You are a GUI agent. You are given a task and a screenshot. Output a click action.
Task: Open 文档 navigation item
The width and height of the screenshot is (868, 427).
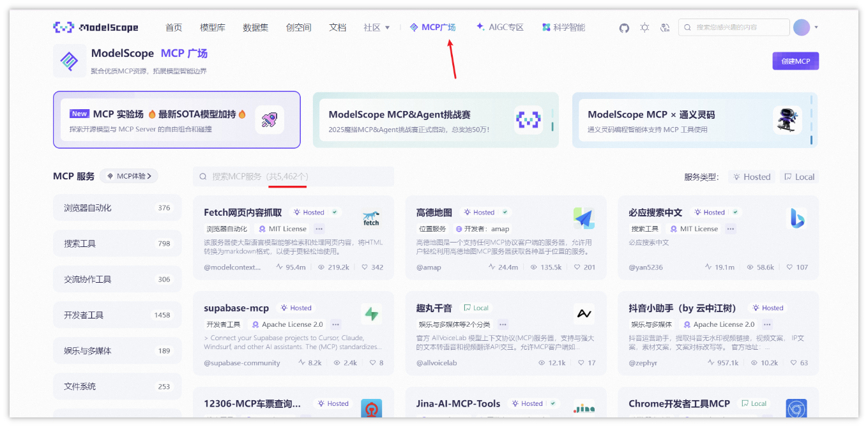click(x=338, y=27)
